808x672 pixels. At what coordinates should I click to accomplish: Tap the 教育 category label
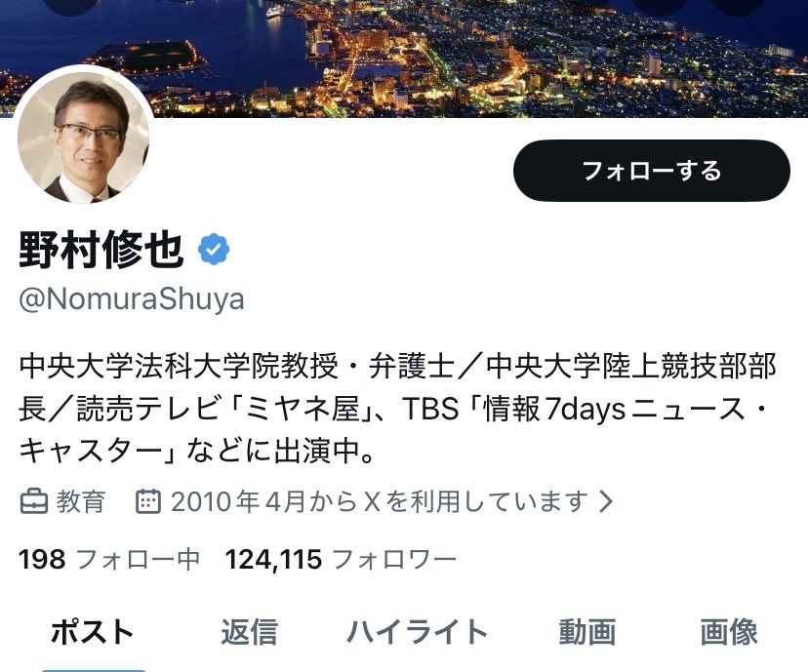pos(81,501)
